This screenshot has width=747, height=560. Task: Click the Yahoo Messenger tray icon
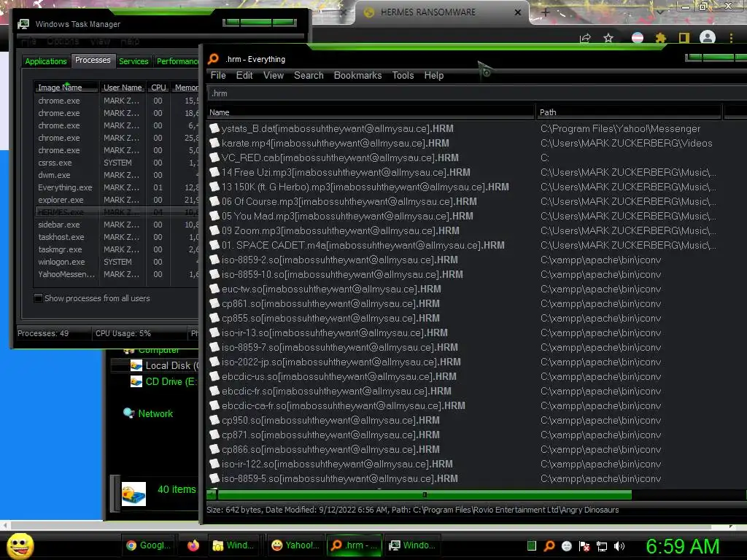click(566, 545)
